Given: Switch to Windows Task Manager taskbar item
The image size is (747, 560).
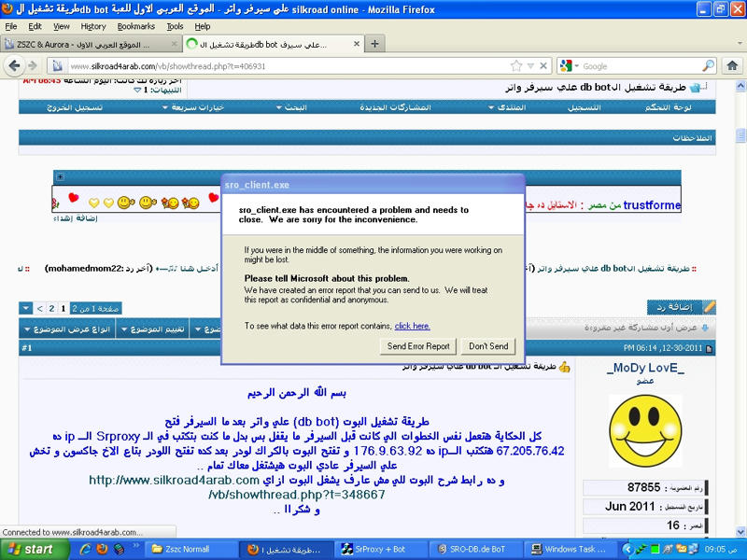Looking at the screenshot, I should [570, 550].
